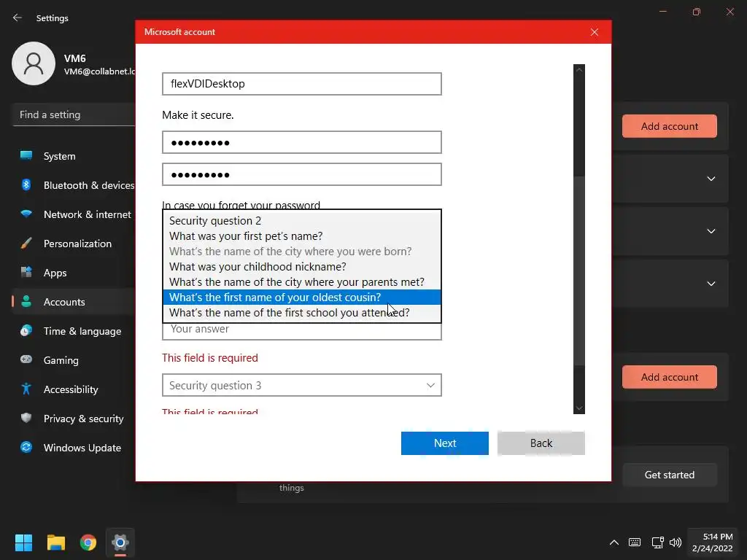Click the first password field
Viewport: 747px width, 560px height.
302,142
